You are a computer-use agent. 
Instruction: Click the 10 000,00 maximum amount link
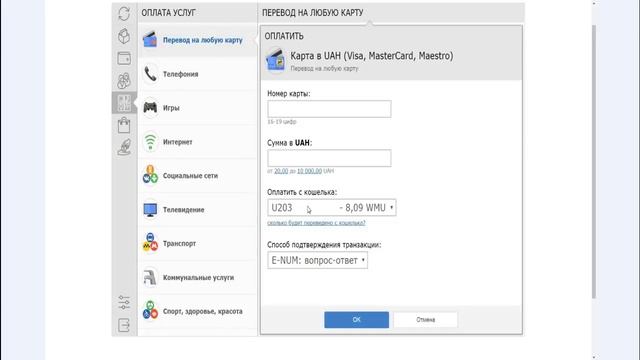[x=309, y=171]
